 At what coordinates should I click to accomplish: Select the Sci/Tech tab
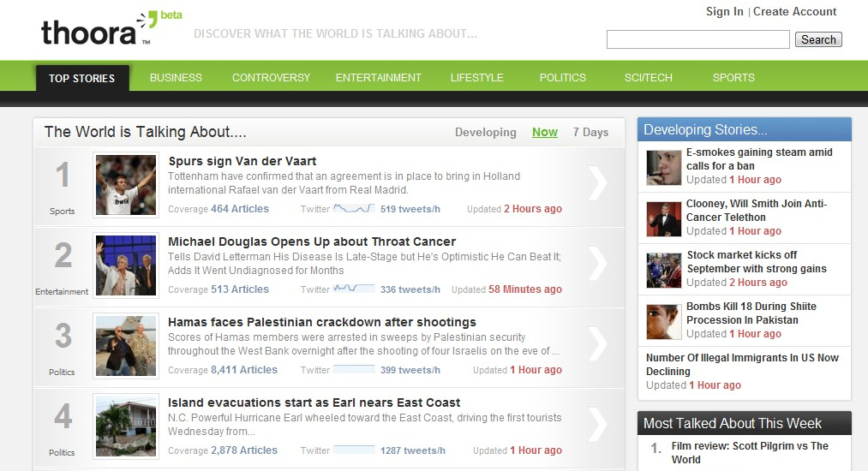pyautogui.click(x=649, y=77)
